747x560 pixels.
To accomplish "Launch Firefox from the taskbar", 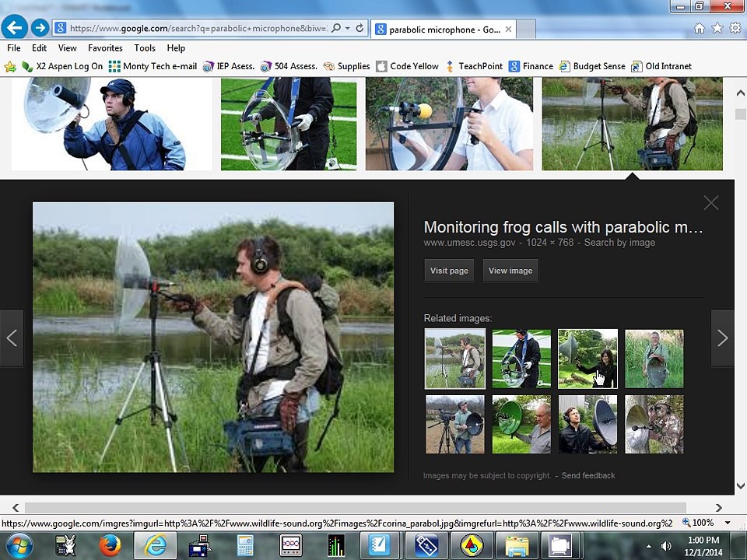I will (110, 545).
